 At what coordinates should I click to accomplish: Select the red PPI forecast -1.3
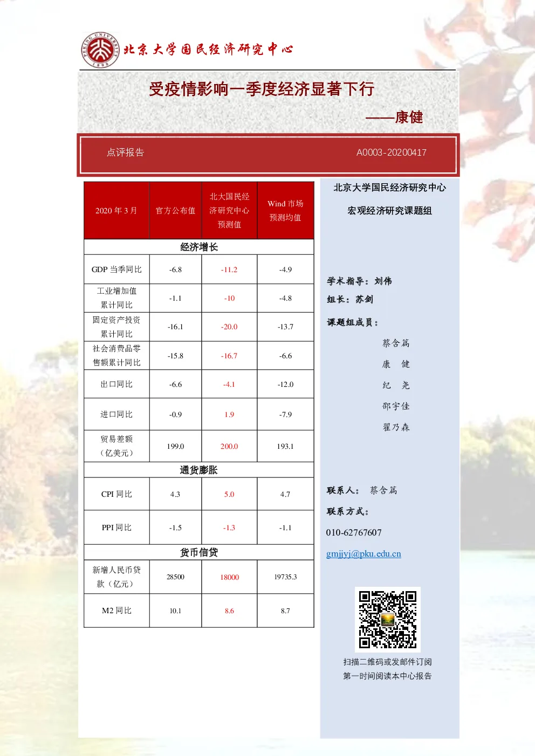(229, 528)
